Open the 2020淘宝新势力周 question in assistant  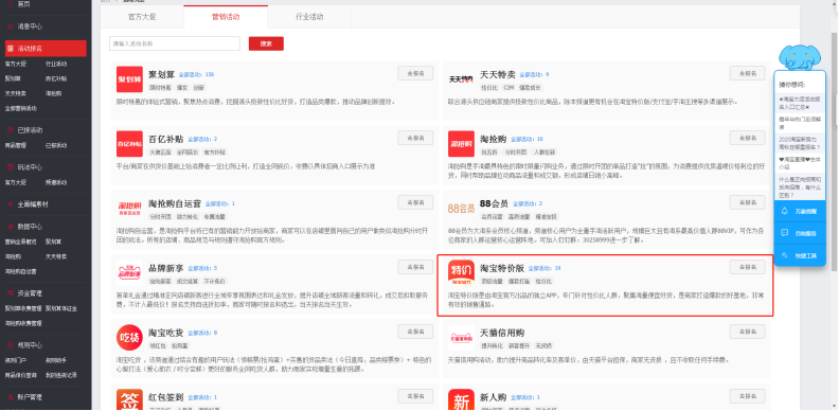click(799, 142)
